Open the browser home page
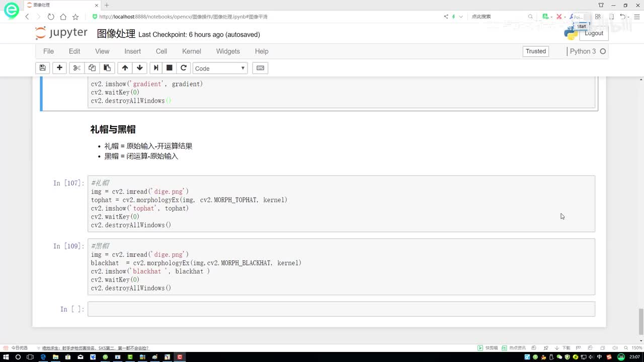Screen dimensions: 644x362 pyautogui.click(x=63, y=17)
